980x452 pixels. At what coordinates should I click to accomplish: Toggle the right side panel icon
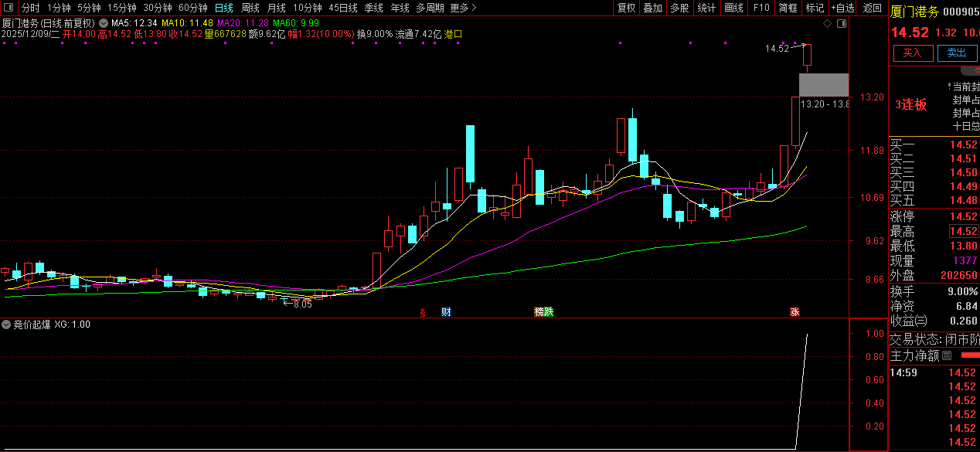tap(842, 24)
